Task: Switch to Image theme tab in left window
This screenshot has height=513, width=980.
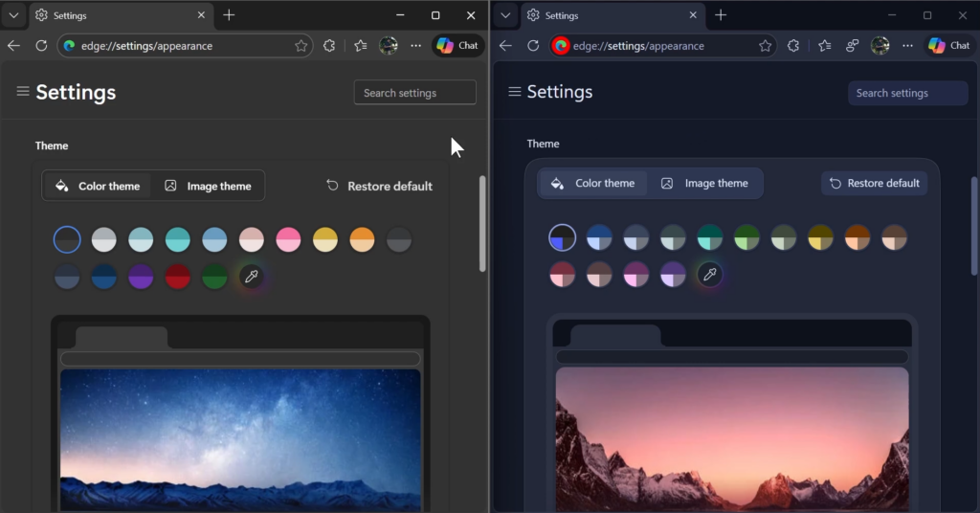Action: coord(209,186)
